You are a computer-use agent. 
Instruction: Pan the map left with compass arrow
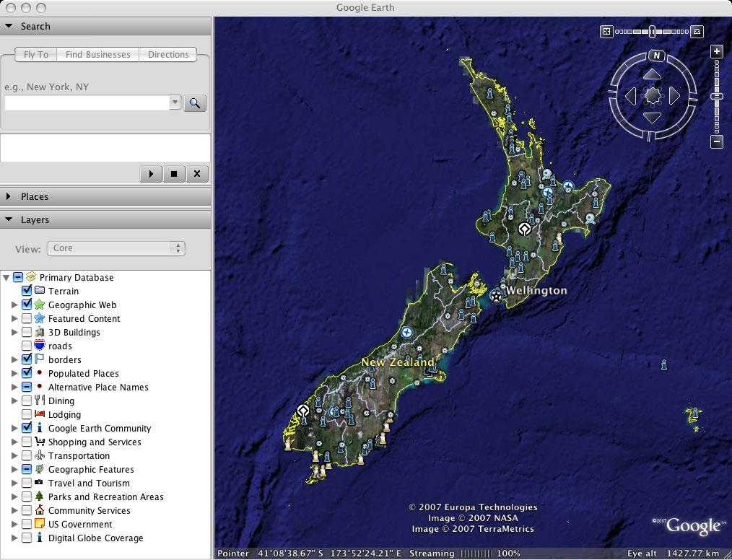coord(631,96)
